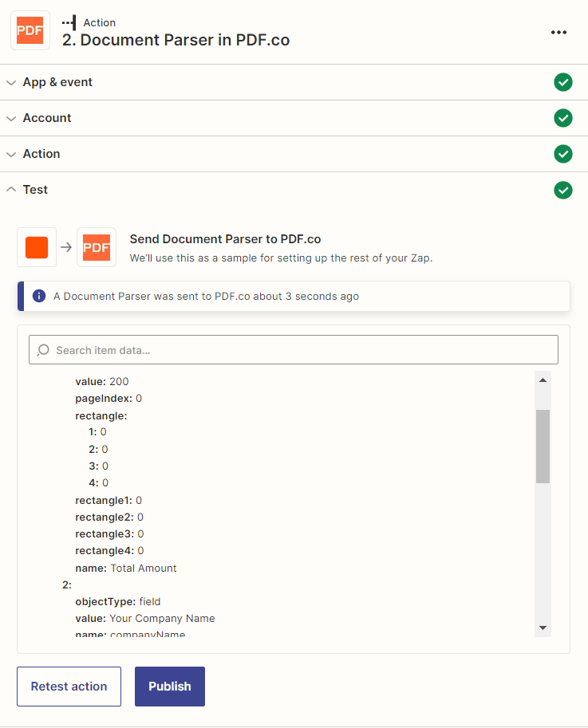Select the 'name: Total Amount' data row
Viewport: 588px width, 728px height.
(x=126, y=569)
